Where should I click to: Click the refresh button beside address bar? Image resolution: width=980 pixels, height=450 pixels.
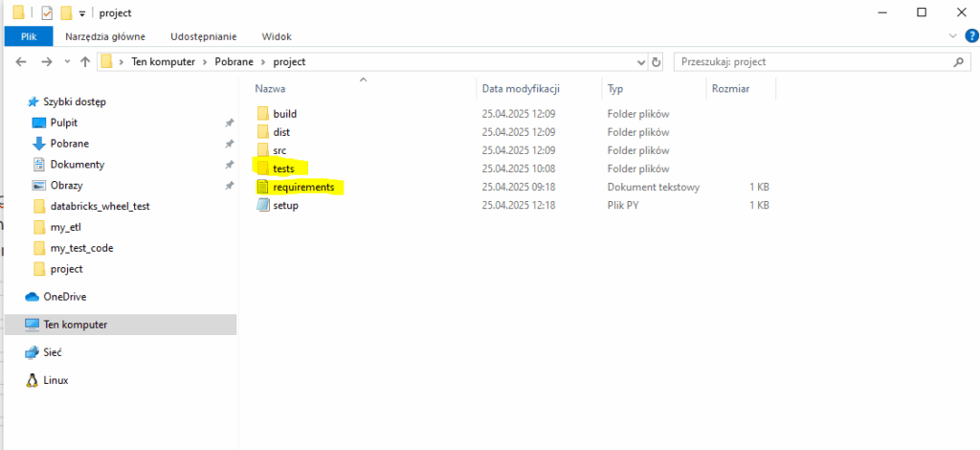click(656, 62)
